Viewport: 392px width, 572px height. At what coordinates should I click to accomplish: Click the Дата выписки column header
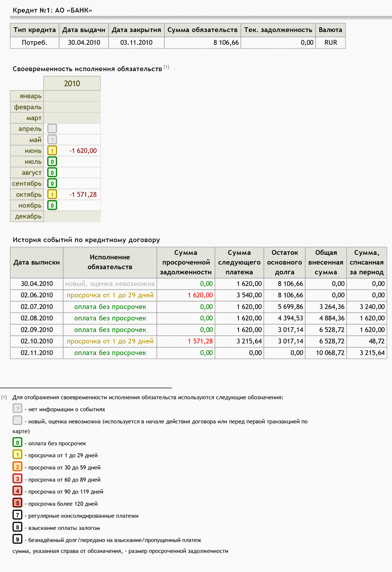(x=37, y=262)
